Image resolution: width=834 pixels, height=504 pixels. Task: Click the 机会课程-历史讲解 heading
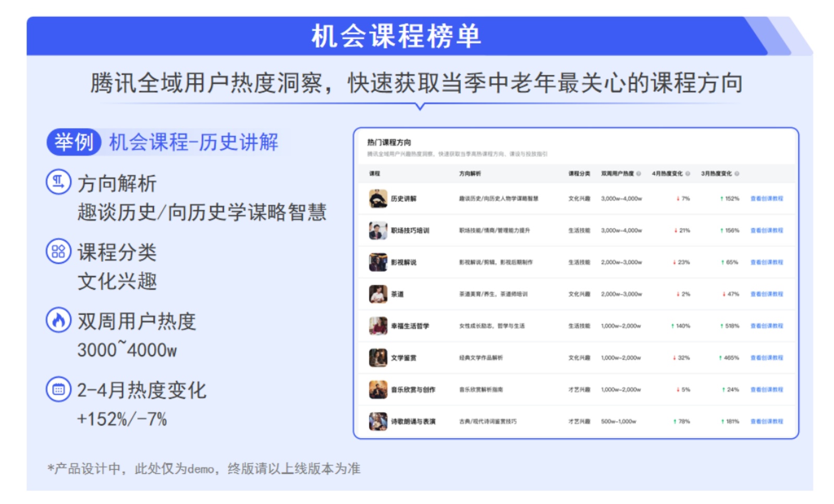pyautogui.click(x=193, y=142)
